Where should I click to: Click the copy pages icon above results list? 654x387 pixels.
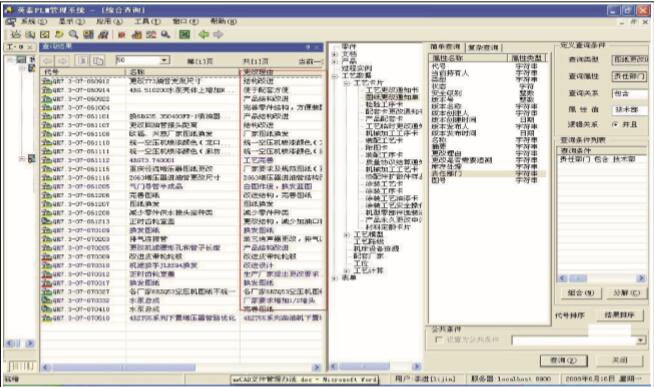[98, 61]
